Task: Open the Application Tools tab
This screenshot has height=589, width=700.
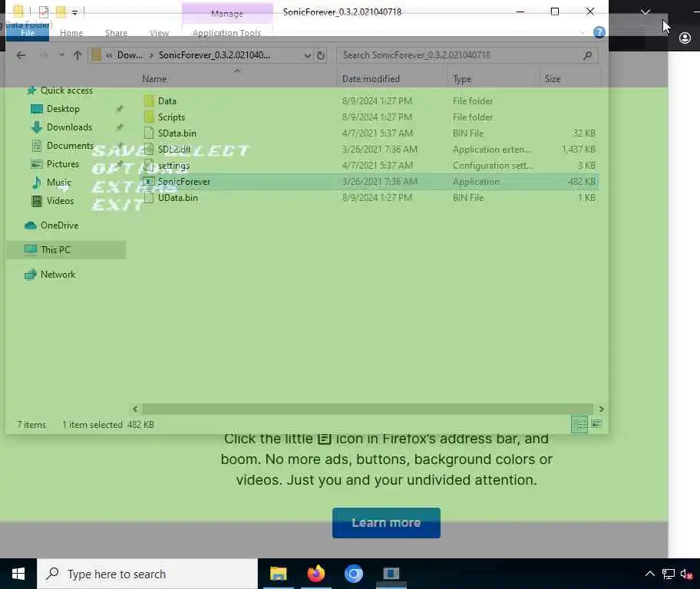Action: coord(226,33)
